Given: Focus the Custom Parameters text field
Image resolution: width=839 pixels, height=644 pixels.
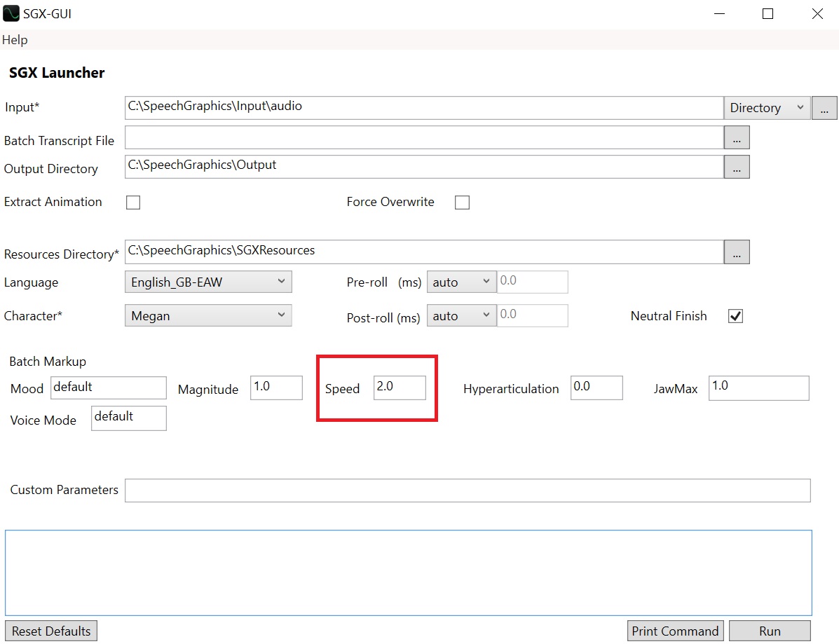Looking at the screenshot, I should click(467, 491).
